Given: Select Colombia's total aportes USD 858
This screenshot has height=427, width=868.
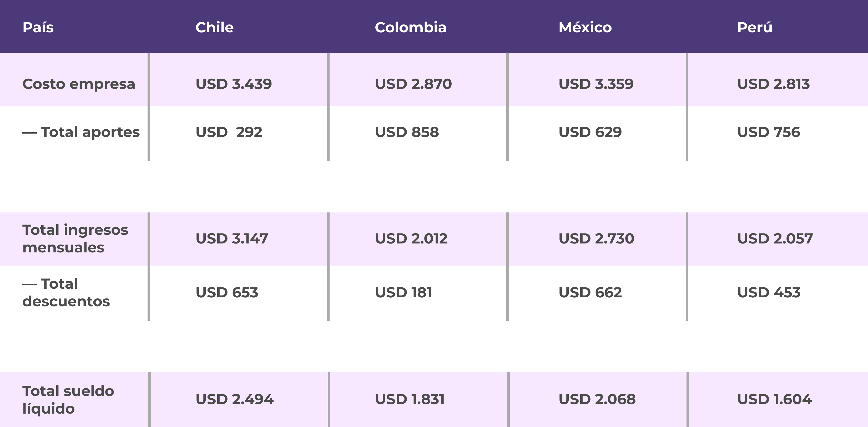Looking at the screenshot, I should pyautogui.click(x=407, y=132).
